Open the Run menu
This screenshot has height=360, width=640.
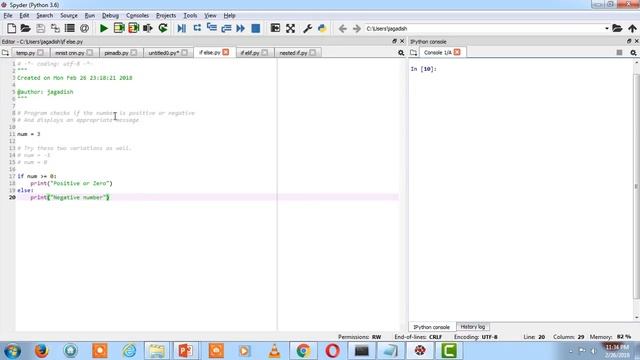click(90, 16)
